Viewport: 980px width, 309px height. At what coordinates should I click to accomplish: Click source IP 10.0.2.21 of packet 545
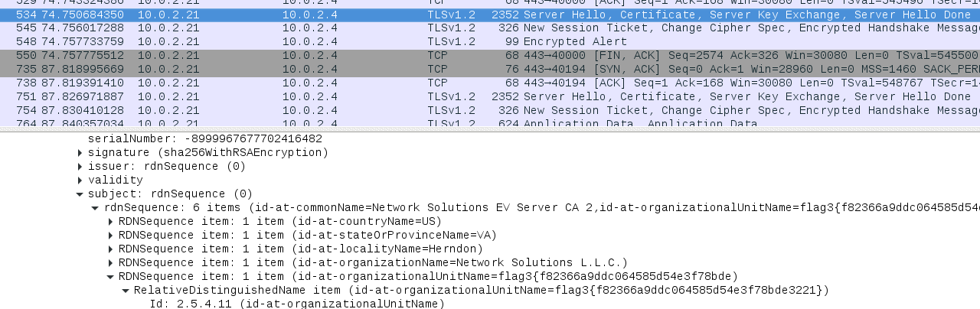168,28
